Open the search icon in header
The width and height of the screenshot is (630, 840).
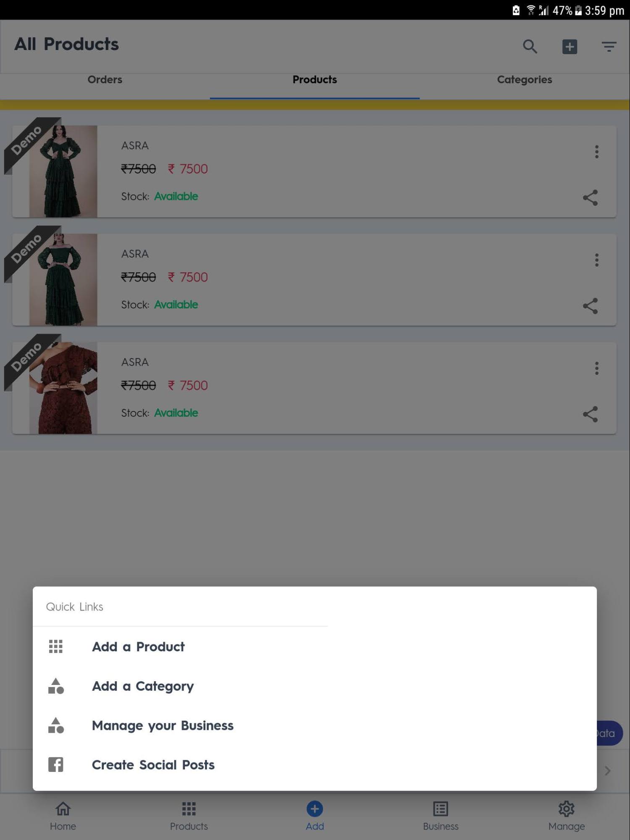pos(530,46)
